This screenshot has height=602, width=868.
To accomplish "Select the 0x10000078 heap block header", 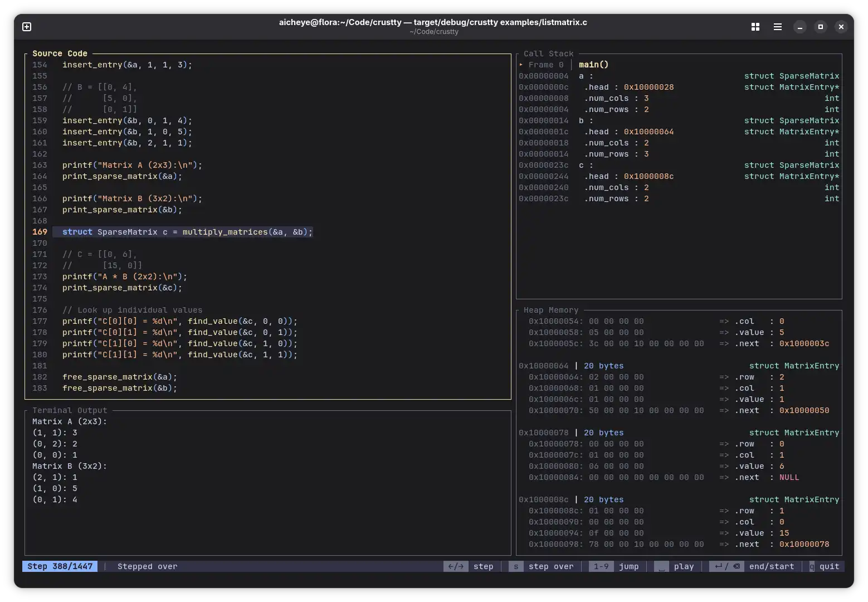I will tap(543, 433).
